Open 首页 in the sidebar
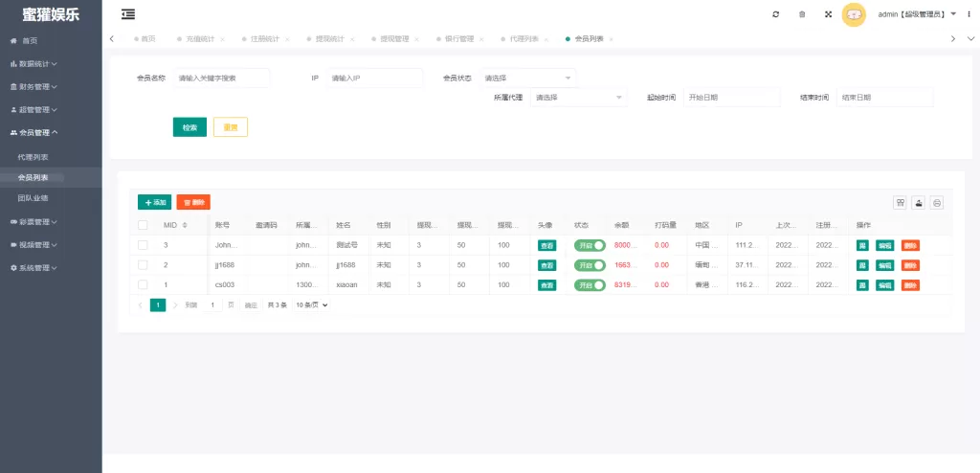980x473 pixels. click(24, 40)
